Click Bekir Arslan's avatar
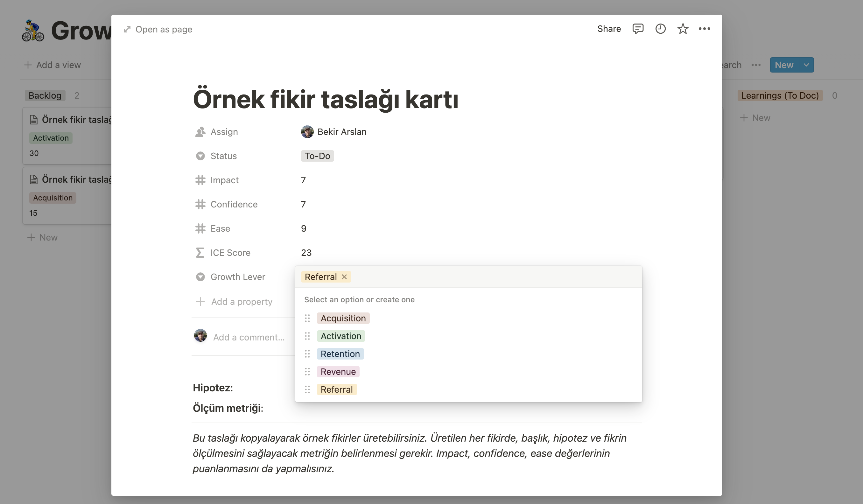 click(x=307, y=131)
